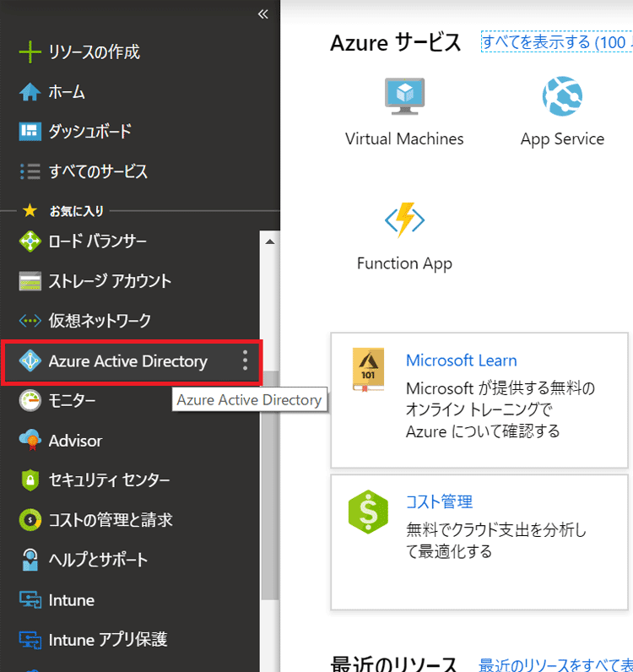Open Azure Active Directory three-dot menu

tap(245, 360)
